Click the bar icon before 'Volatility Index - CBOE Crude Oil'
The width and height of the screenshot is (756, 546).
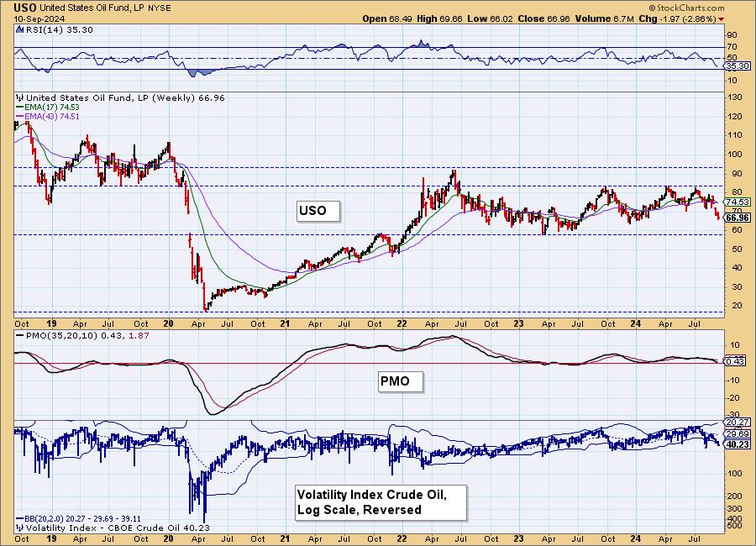click(20, 528)
